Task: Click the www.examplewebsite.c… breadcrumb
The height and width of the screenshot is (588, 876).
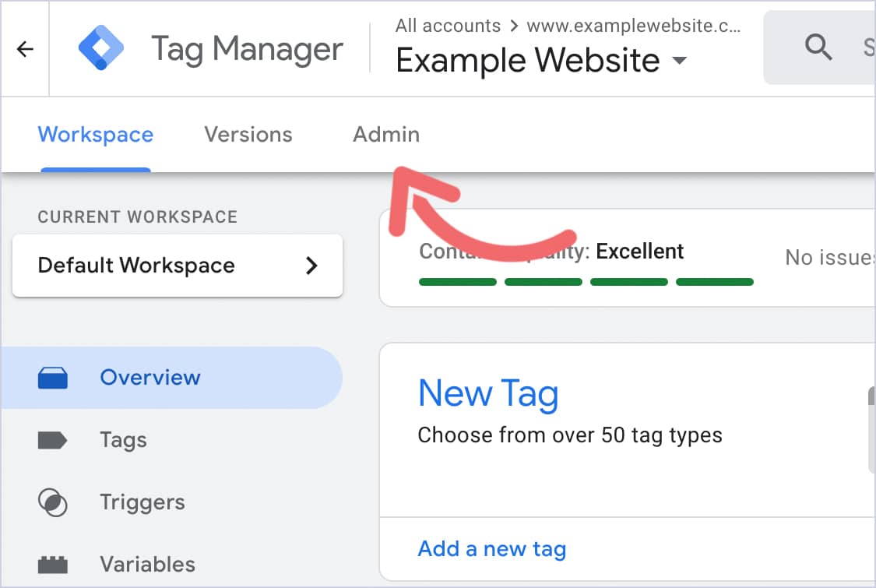Action: pos(634,26)
